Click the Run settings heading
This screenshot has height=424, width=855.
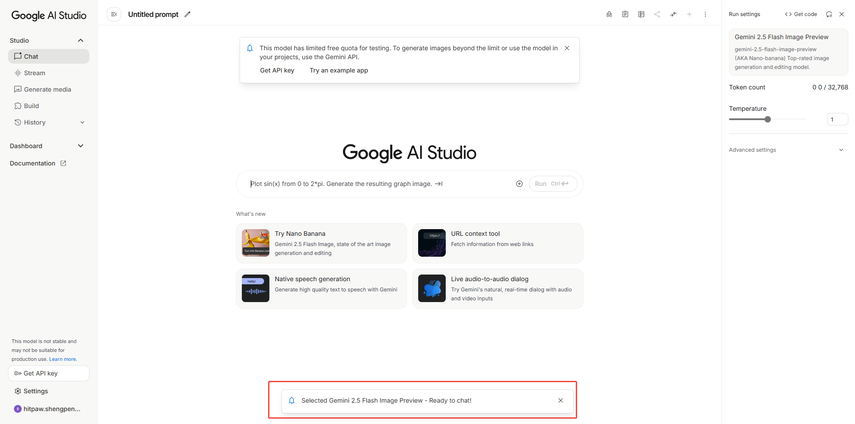[744, 14]
